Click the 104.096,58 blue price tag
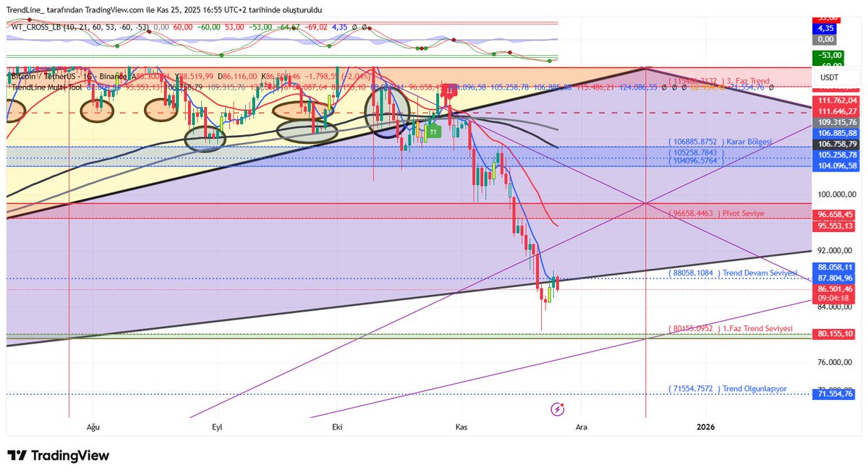 (x=837, y=166)
